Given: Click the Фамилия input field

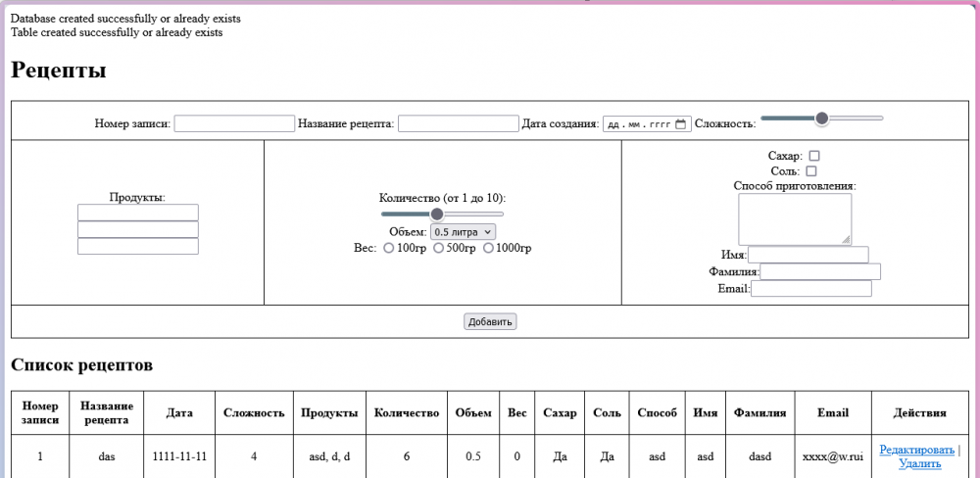Looking at the screenshot, I should [x=820, y=271].
